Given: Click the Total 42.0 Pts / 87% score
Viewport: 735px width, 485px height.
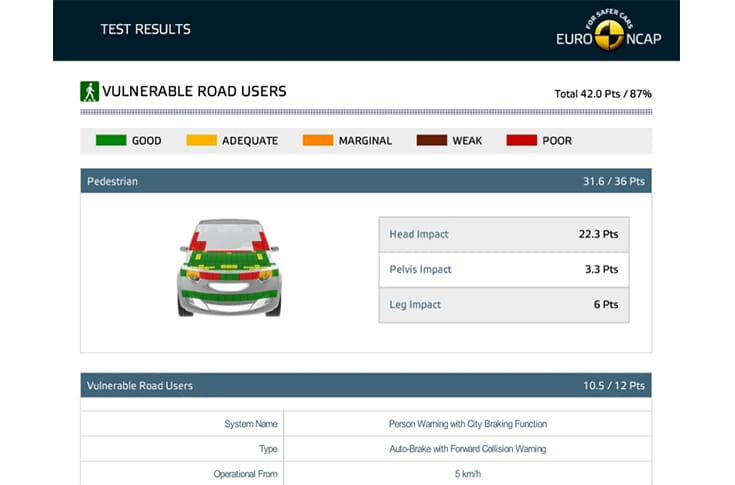Looking at the screenshot, I should click(602, 94).
